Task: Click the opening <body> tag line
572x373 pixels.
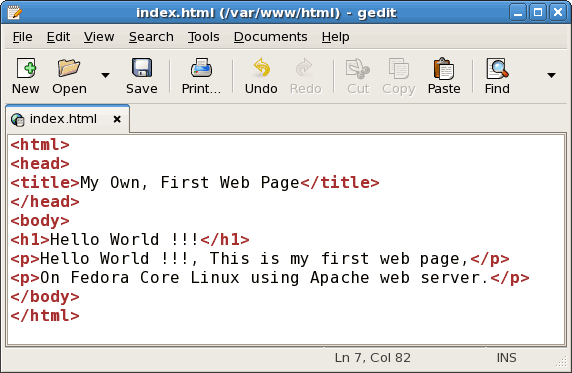Action: pos(40,221)
